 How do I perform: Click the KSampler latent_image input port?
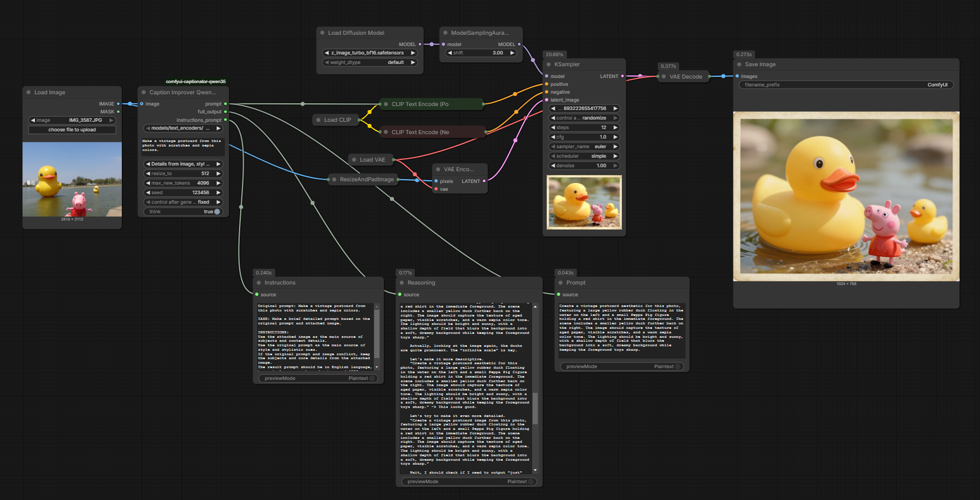pos(547,100)
